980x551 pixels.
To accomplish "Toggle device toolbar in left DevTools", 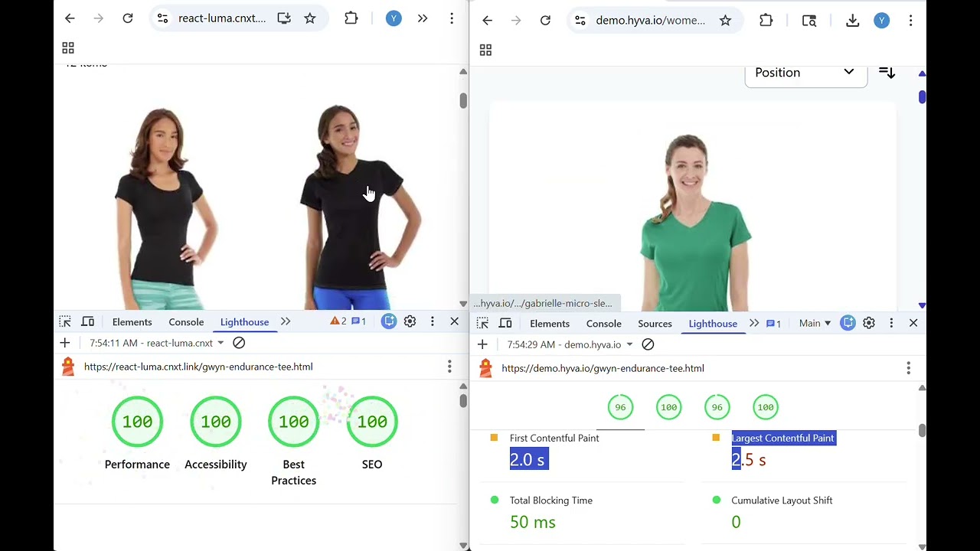I will click(x=88, y=322).
